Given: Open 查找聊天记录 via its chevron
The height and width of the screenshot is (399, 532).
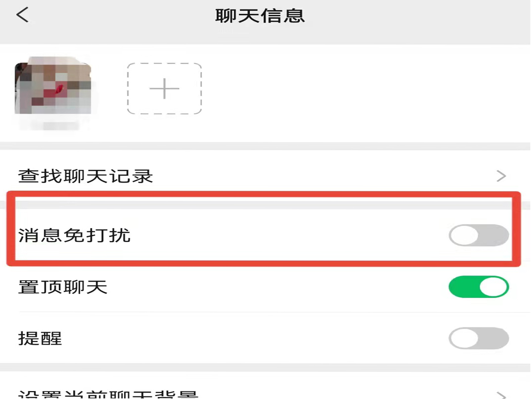Looking at the screenshot, I should [501, 176].
